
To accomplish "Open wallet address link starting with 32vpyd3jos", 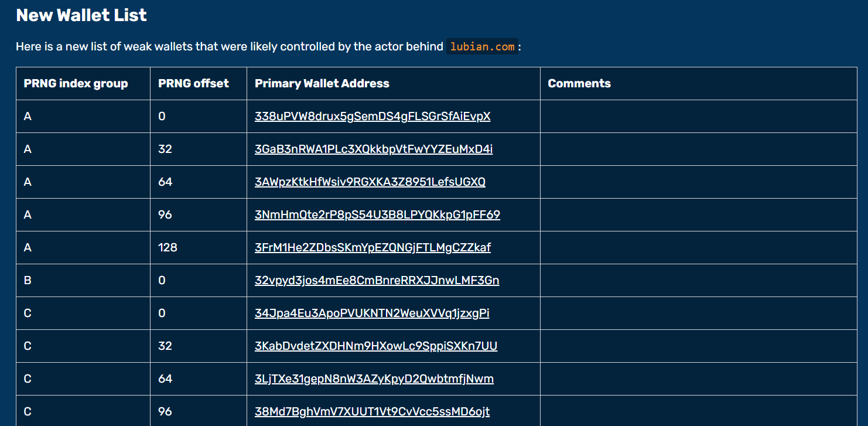I will coord(377,280).
